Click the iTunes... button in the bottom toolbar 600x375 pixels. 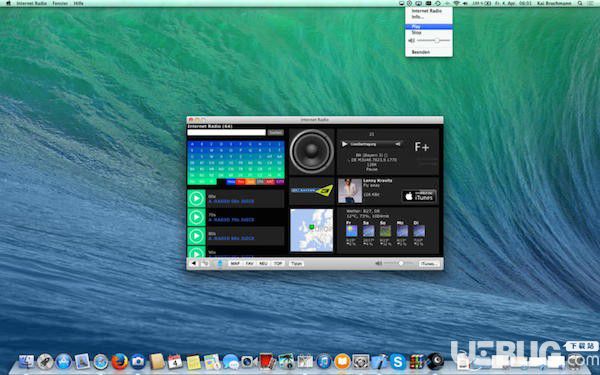pyautogui.click(x=429, y=264)
